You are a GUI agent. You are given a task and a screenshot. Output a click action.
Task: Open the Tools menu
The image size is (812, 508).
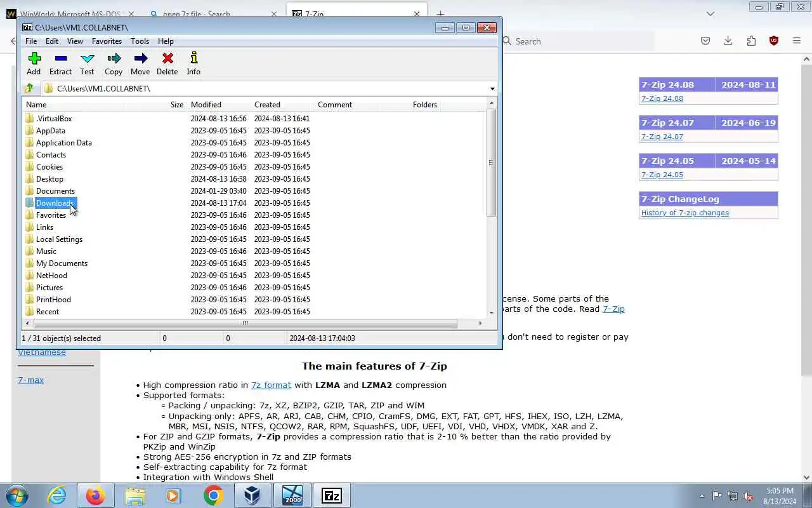click(x=140, y=41)
